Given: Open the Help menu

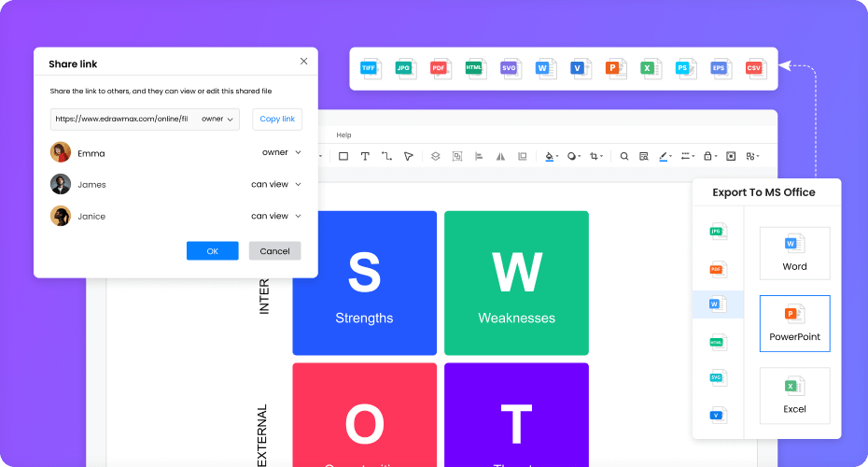Looking at the screenshot, I should (343, 135).
